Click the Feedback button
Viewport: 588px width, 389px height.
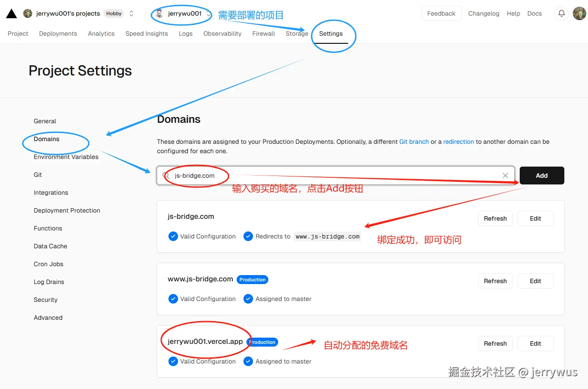pyautogui.click(x=441, y=13)
